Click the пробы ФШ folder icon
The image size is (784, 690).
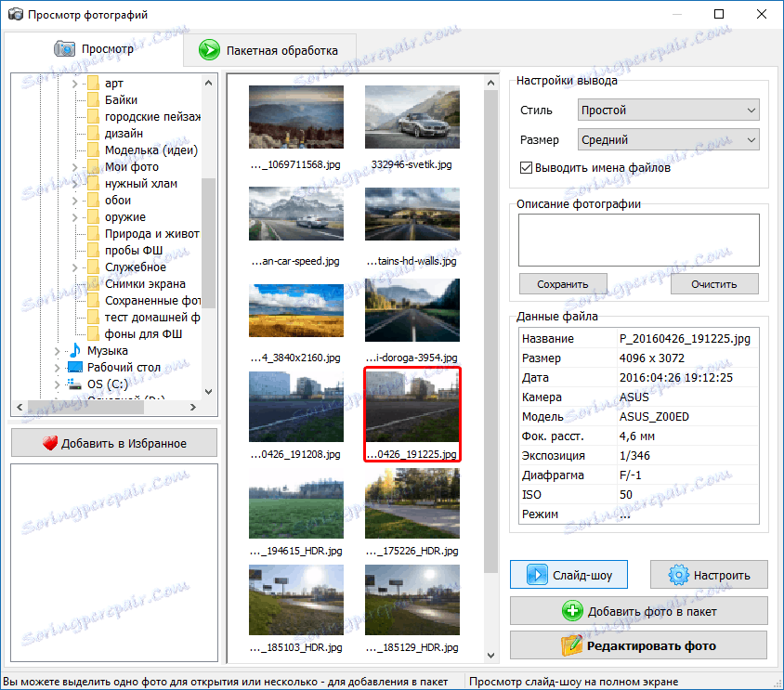pos(93,251)
